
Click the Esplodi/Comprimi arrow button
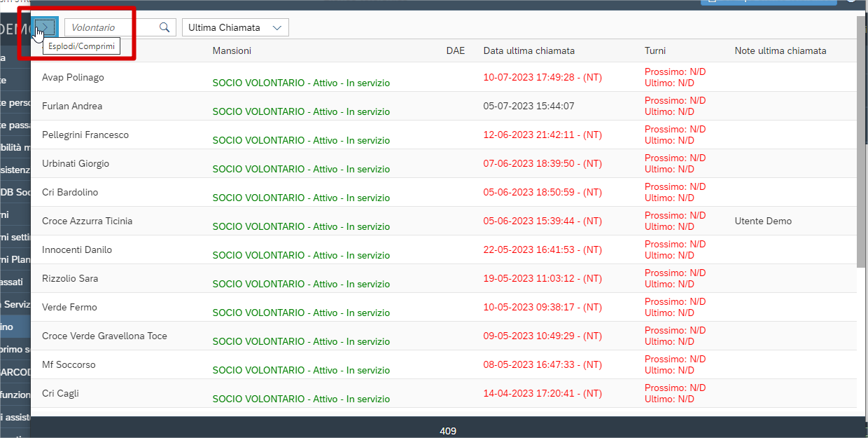47,27
